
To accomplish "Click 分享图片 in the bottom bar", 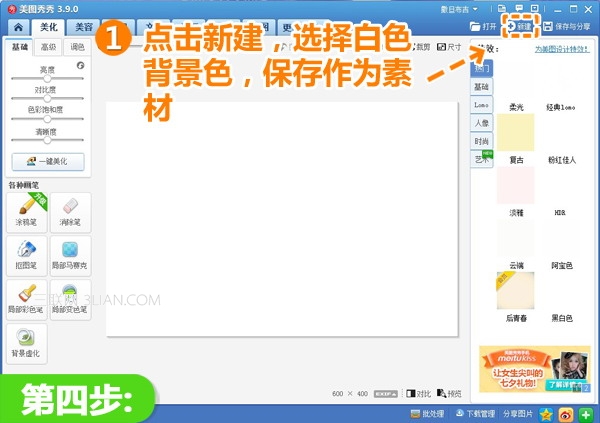I will tap(517, 414).
